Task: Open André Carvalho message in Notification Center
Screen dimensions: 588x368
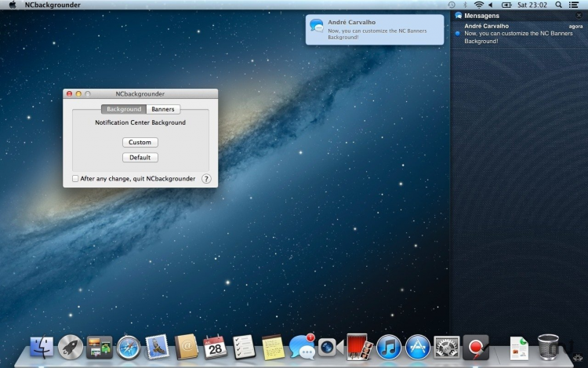Action: [519, 34]
